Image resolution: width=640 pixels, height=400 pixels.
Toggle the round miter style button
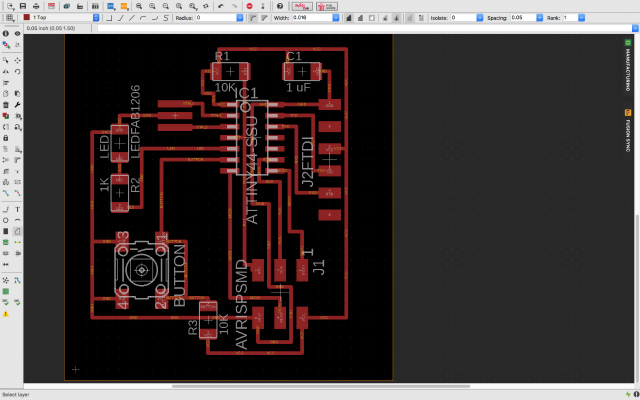pyautogui.click(x=253, y=18)
